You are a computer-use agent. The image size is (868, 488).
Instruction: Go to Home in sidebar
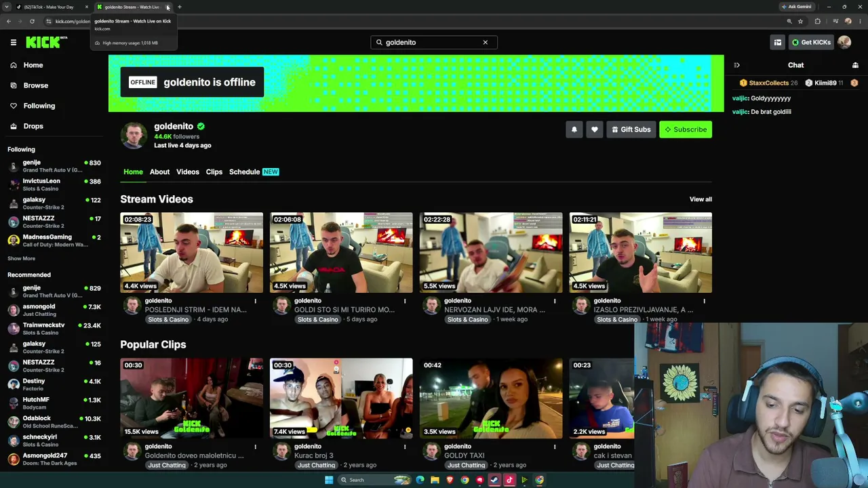pyautogui.click(x=33, y=65)
